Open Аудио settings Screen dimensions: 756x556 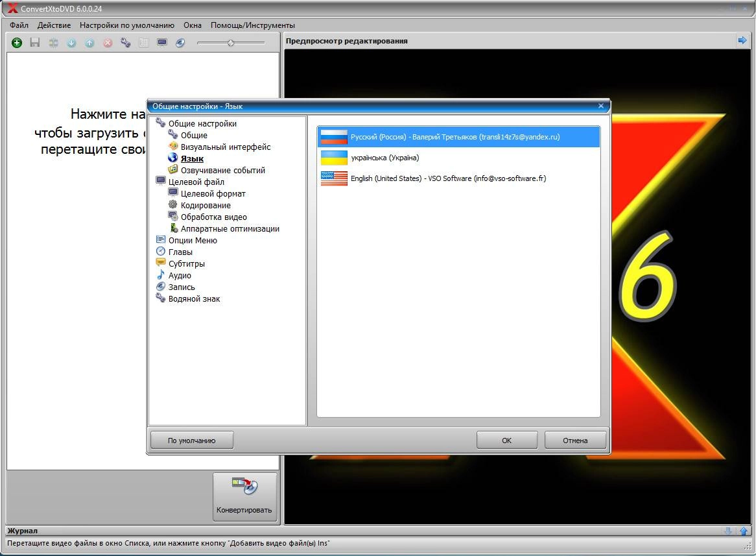(180, 275)
